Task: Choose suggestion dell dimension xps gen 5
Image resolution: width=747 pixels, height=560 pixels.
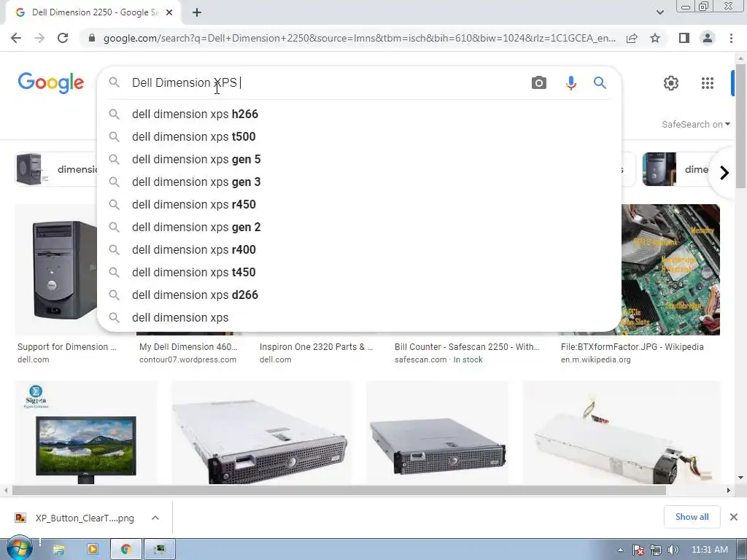Action: click(x=359, y=160)
